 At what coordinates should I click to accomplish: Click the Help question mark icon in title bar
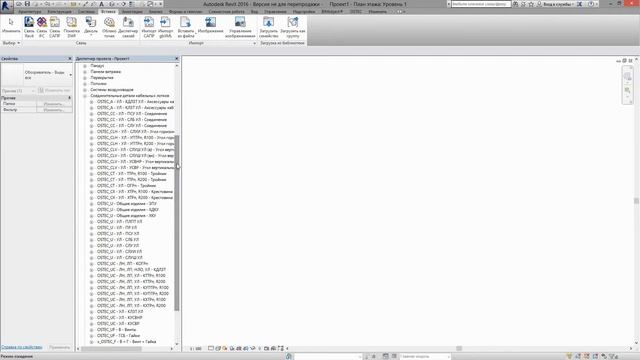tap(591, 4)
